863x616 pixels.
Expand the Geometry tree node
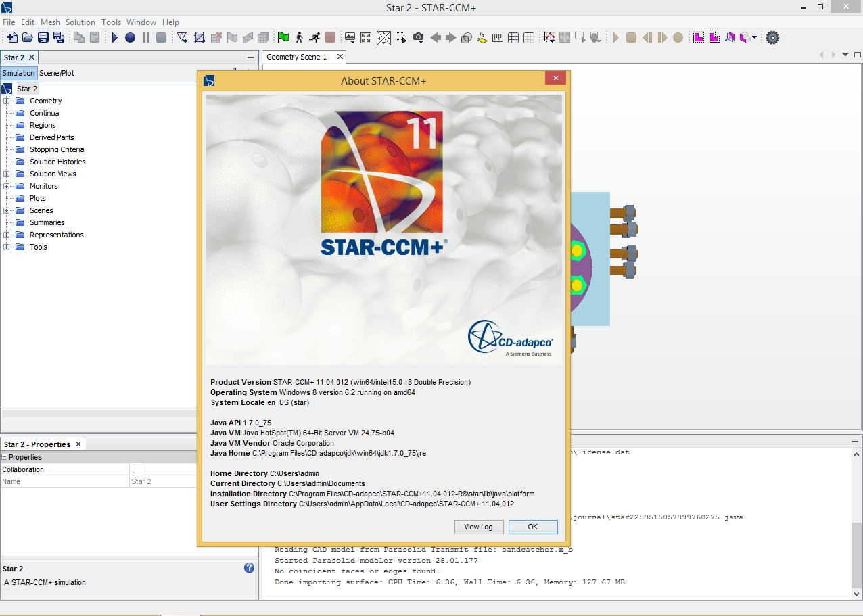click(x=7, y=101)
